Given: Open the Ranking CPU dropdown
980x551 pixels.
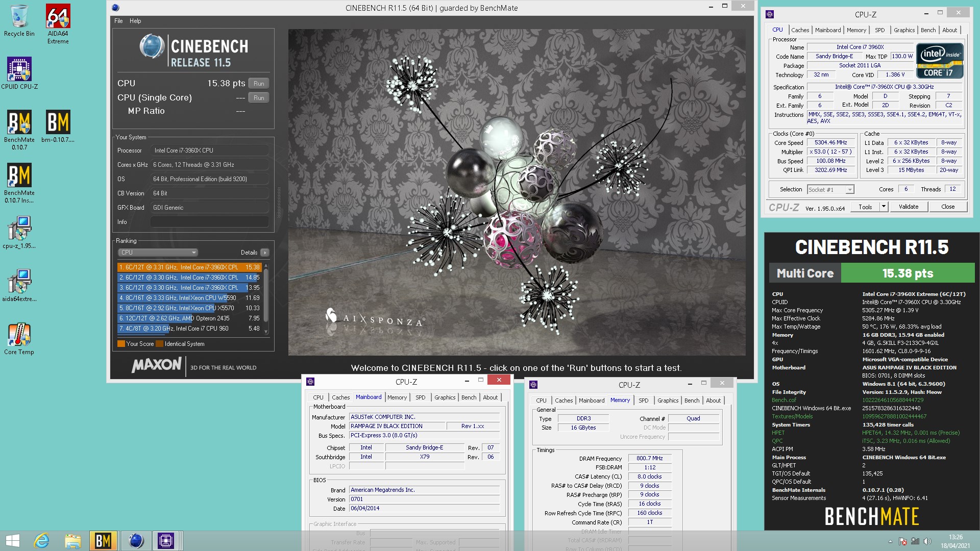Looking at the screenshot, I should [x=158, y=253].
